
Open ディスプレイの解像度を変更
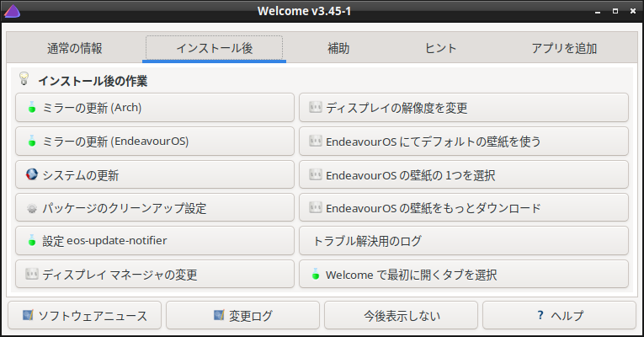point(464,108)
